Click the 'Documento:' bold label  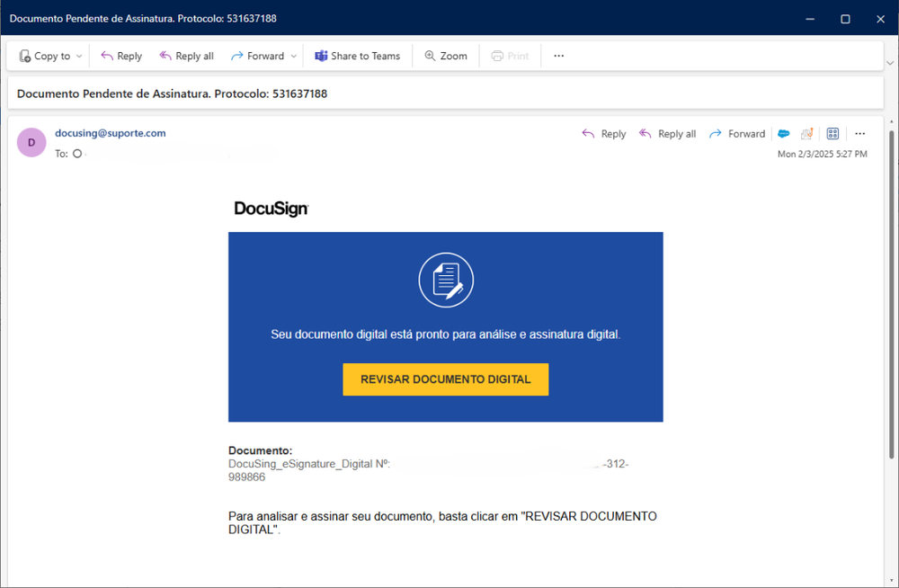point(261,450)
